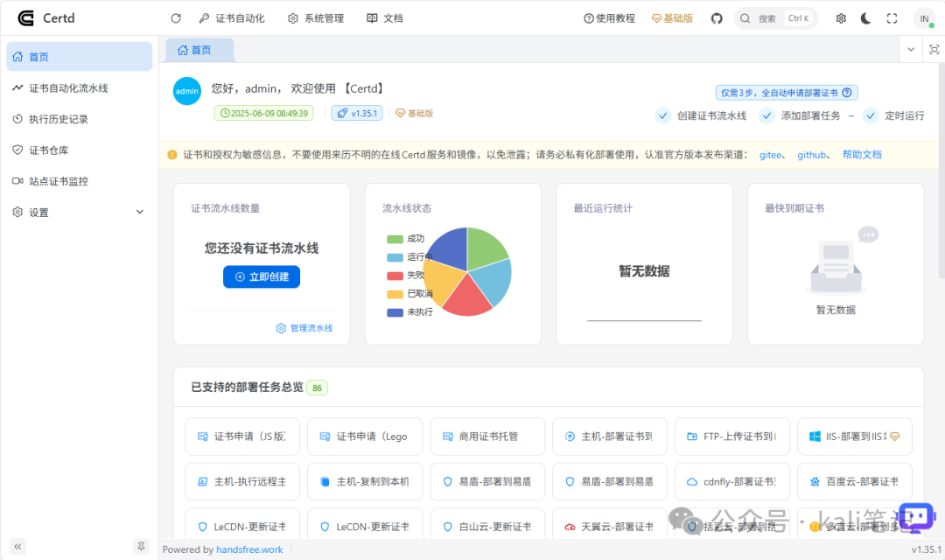Open the handsfree.work link
The image size is (945, 560).
(249, 549)
